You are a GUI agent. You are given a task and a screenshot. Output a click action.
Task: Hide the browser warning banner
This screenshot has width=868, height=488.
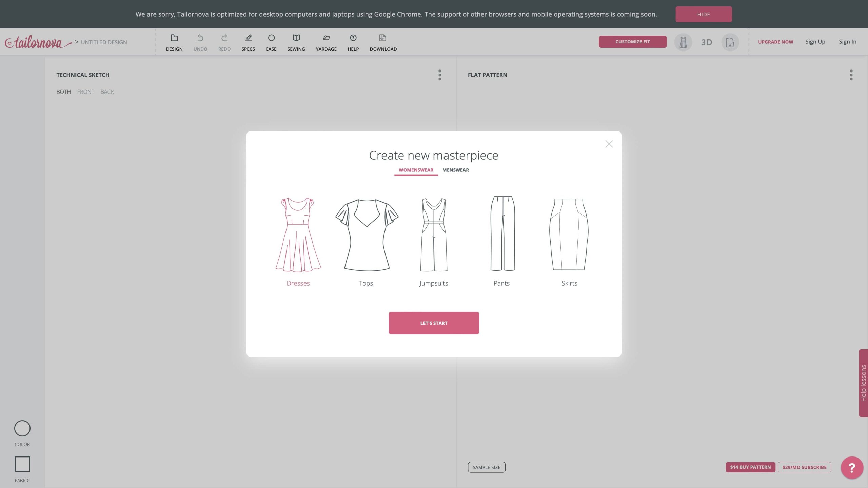point(704,14)
